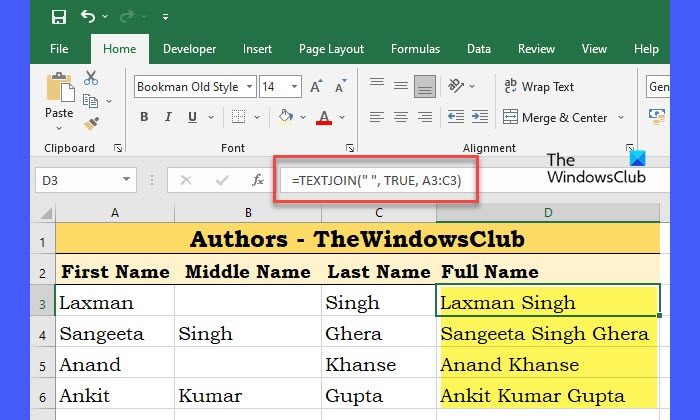Open Customize Quick Access Toolbar dropdown
This screenshot has width=700, height=420.
pos(165,17)
